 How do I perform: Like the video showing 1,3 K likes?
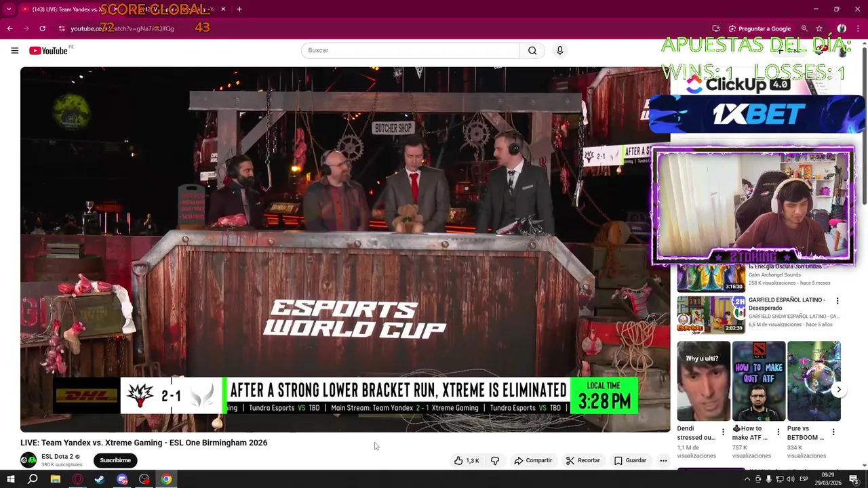tap(467, 460)
